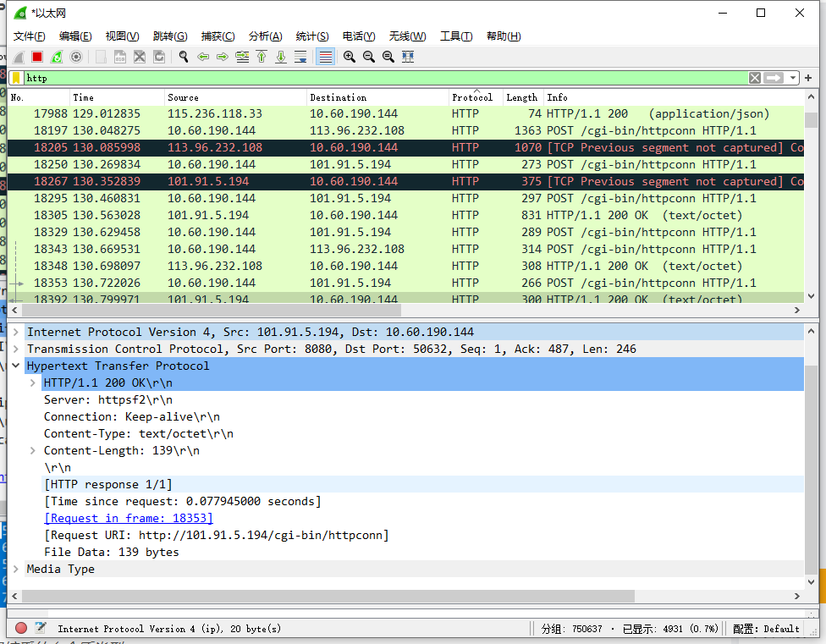
Task: Open the 捕获(C) menu
Action: pos(218,36)
